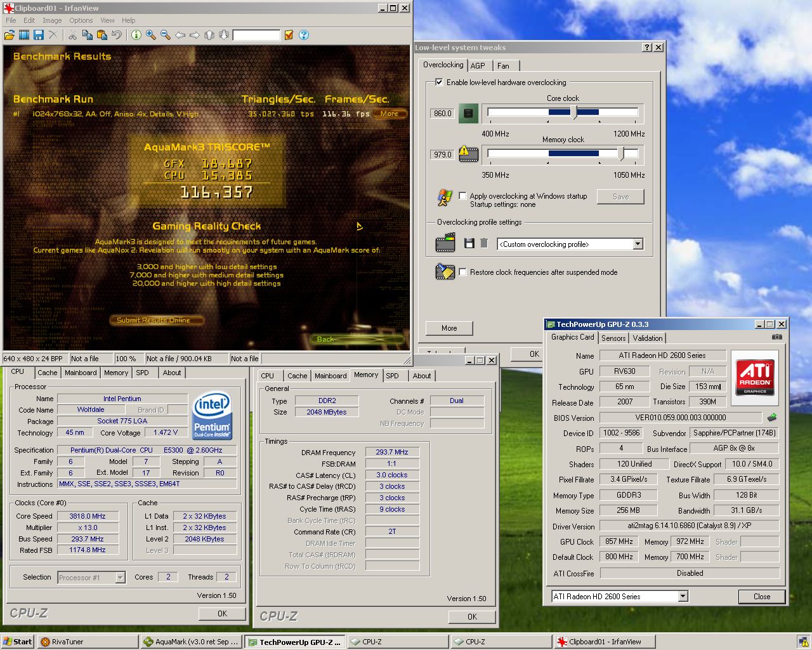Click the Save floppy icon in IrfanView toolbar
Image resolution: width=812 pixels, height=650 pixels.
pos(38,35)
